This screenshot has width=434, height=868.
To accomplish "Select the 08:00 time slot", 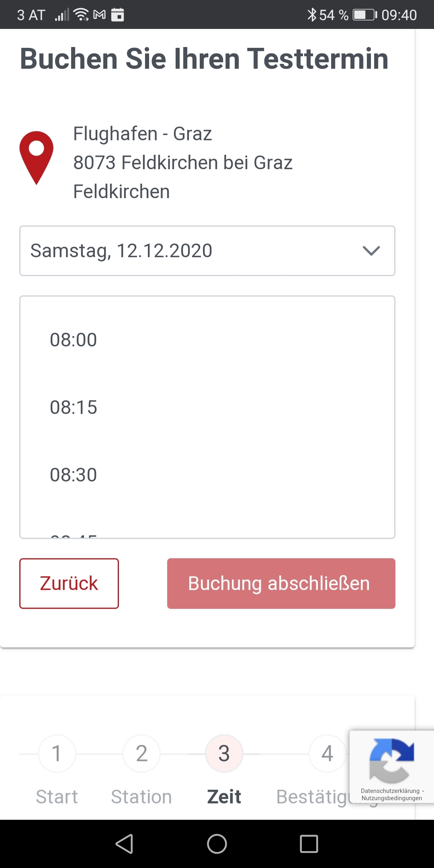I will (x=74, y=340).
